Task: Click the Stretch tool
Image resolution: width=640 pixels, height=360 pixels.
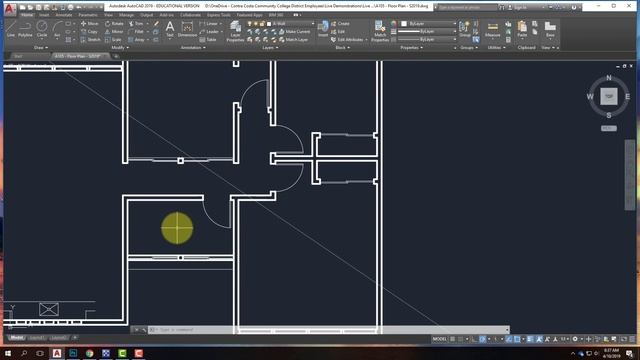Action: pyautogui.click(x=90, y=40)
